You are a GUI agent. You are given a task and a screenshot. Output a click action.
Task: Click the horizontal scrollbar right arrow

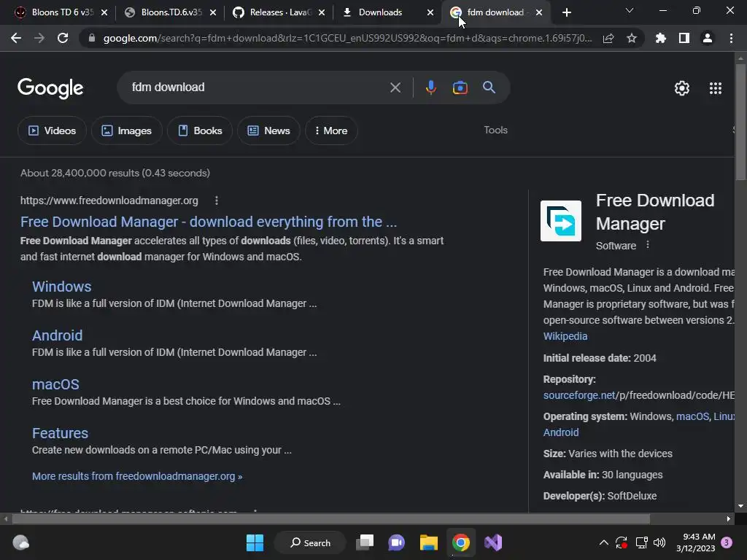pos(729,519)
